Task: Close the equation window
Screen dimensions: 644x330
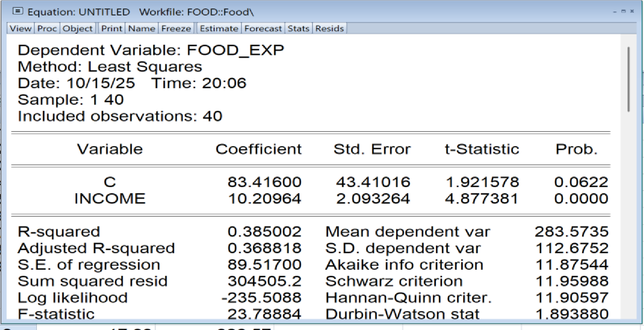Action: pyautogui.click(x=632, y=11)
